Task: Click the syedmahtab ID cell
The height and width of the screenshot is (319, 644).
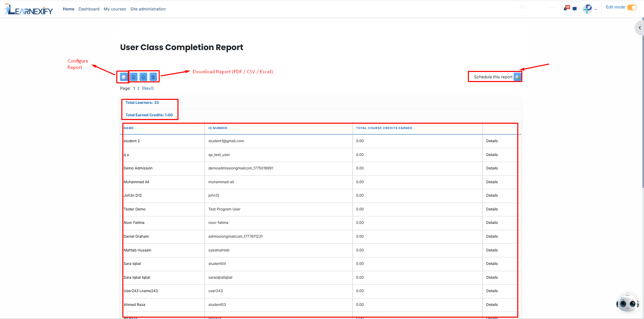Action: pyautogui.click(x=219, y=250)
